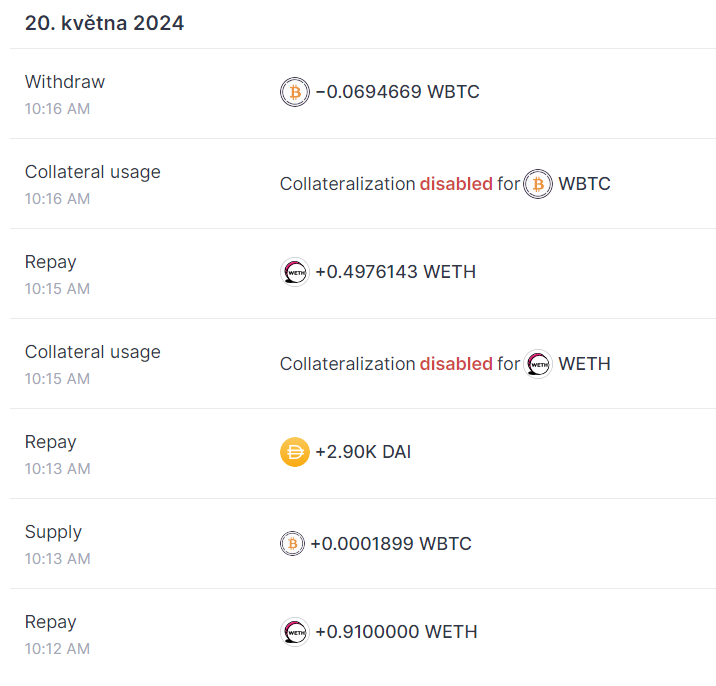
Task: Click WETH icon in Collateralization disabled row
Action: coord(538,364)
